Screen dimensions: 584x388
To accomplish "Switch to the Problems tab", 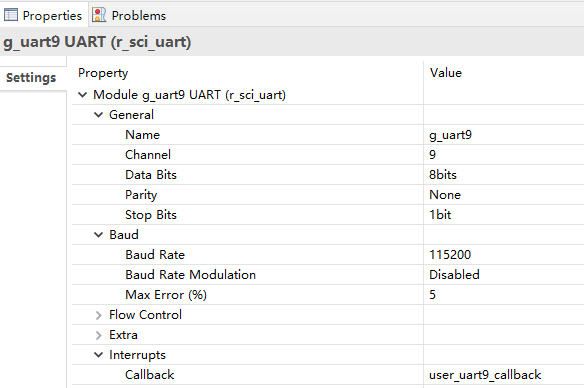I will click(x=139, y=16).
